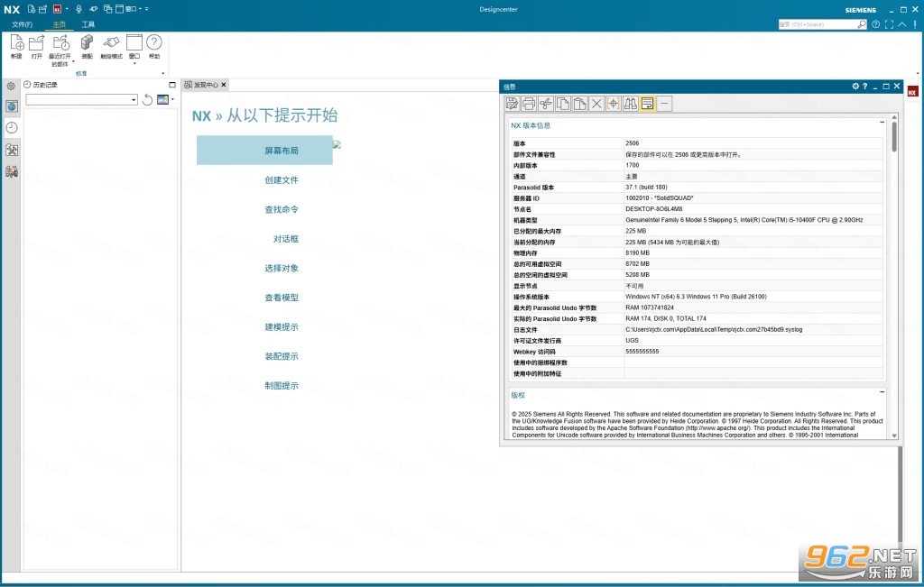Click the cut scissors icon in info window

click(x=546, y=104)
